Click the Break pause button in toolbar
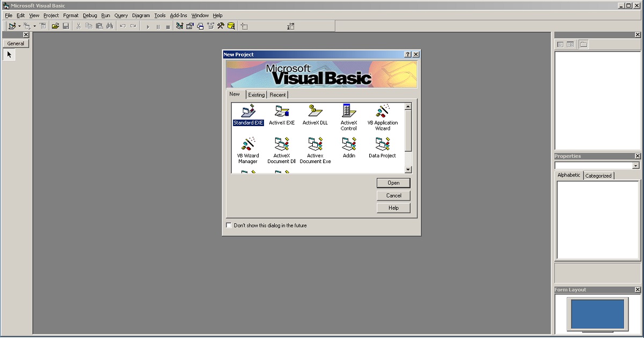This screenshot has width=644, height=338. [158, 26]
